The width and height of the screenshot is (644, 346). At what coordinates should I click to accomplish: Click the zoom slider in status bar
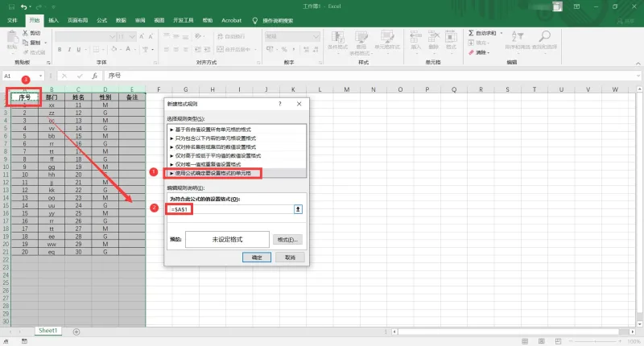click(595, 341)
